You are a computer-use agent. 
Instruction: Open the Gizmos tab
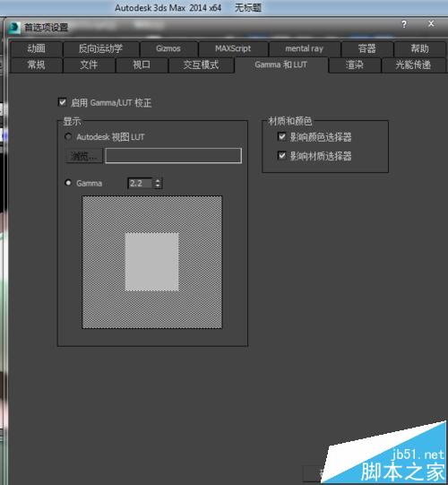[x=168, y=48]
